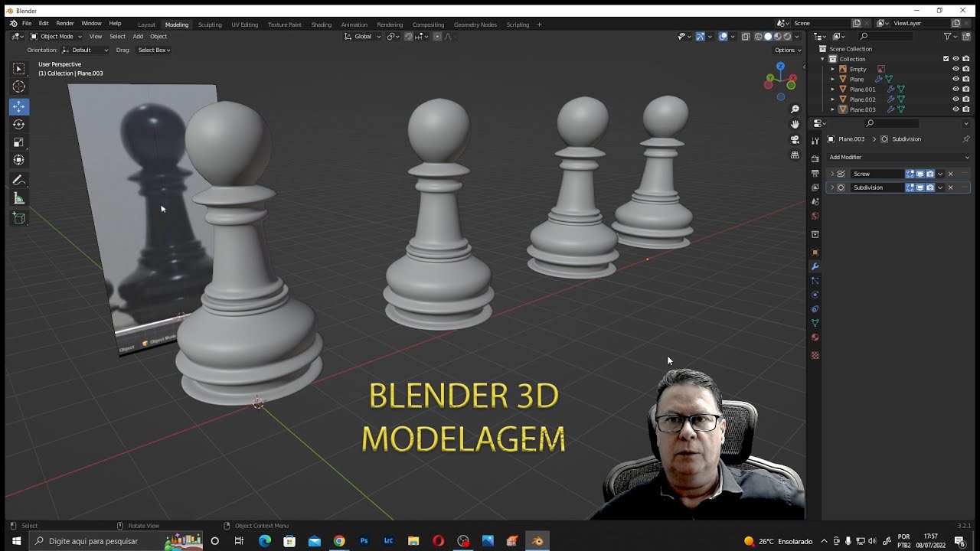
Task: Pin the Plane.003 properties context
Action: (x=965, y=139)
